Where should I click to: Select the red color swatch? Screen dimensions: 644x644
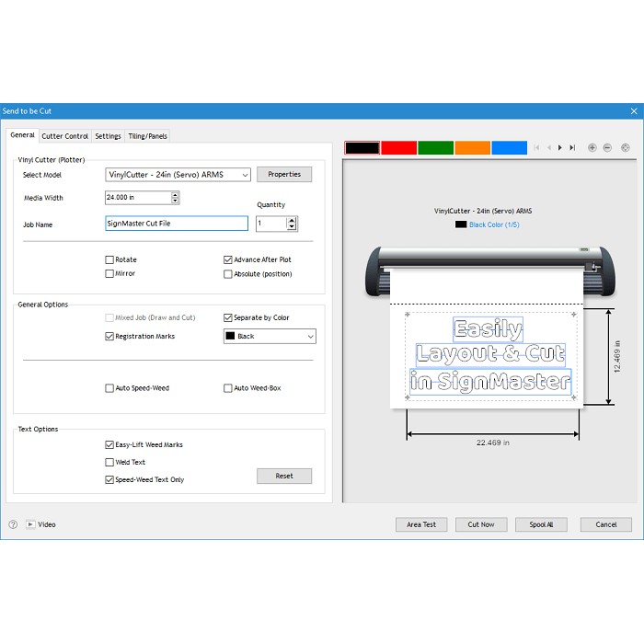coord(398,147)
